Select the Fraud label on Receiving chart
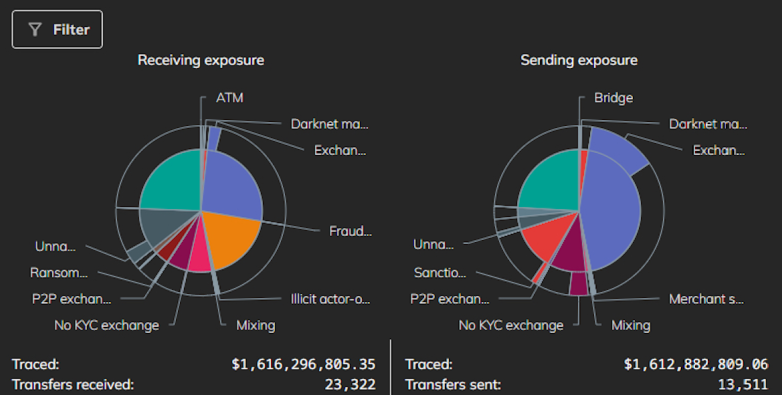This screenshot has width=782, height=395. click(350, 231)
